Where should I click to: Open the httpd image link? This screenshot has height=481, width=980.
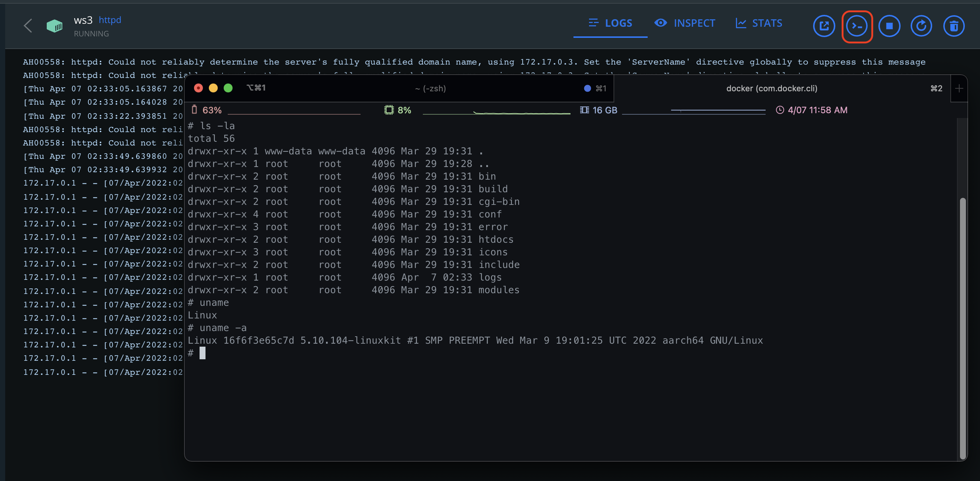click(109, 20)
